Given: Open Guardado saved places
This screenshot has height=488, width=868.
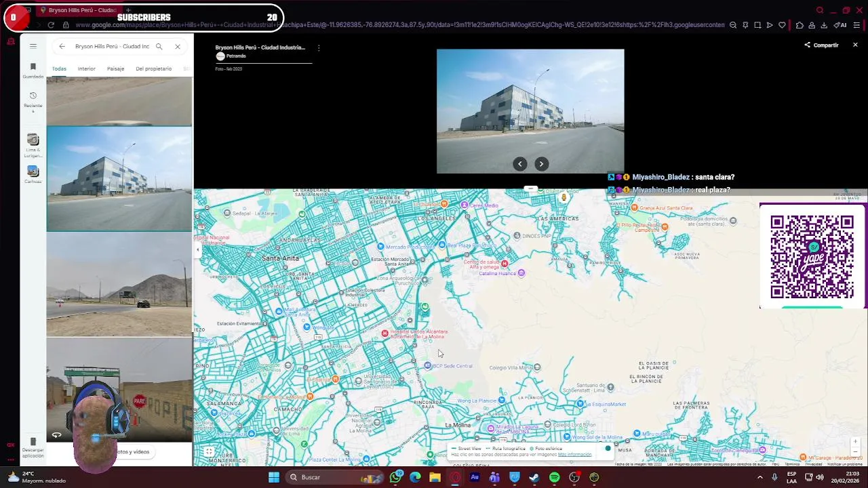Looking at the screenshot, I should 33,70.
